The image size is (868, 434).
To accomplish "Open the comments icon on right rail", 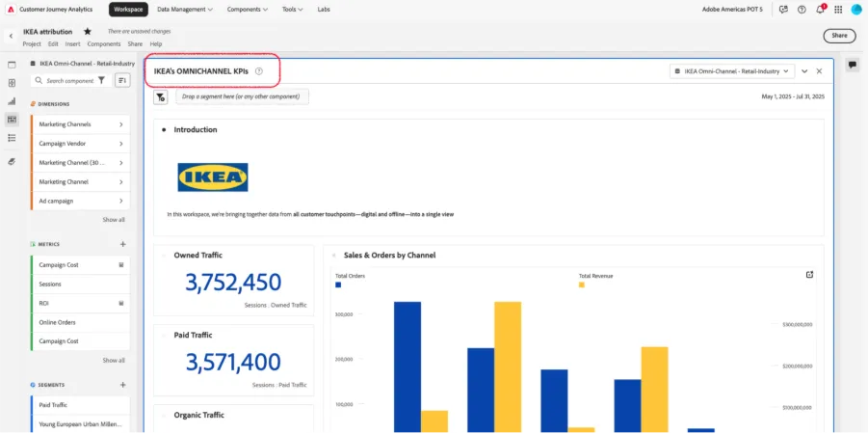I will pos(852,65).
